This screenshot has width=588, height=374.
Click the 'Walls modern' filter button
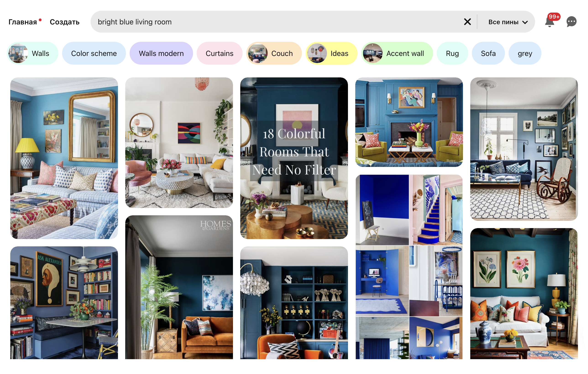(161, 53)
